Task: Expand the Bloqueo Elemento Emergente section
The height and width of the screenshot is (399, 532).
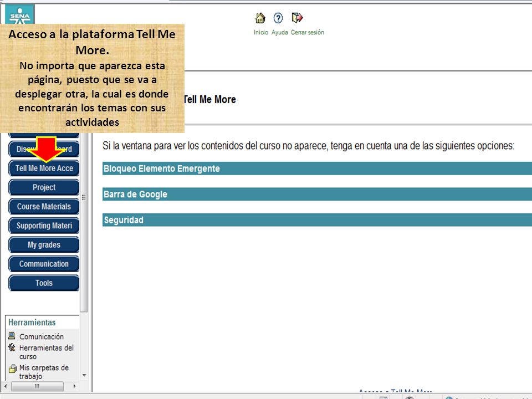Action: (x=317, y=168)
